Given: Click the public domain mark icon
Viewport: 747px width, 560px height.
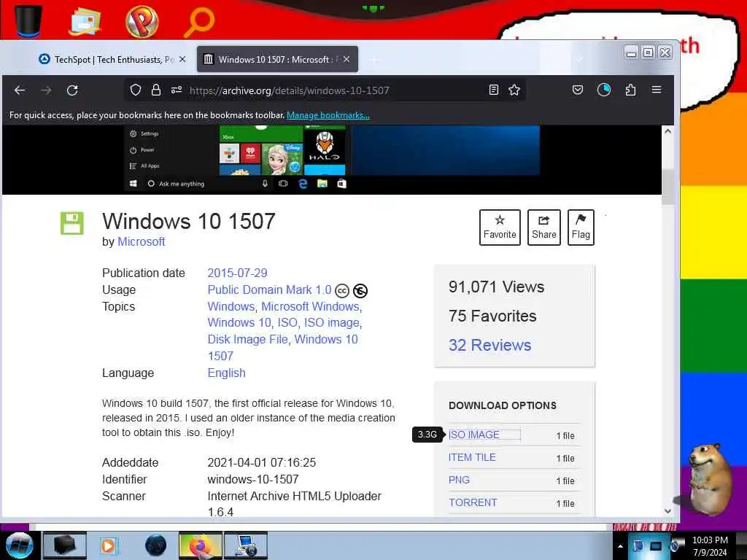Looking at the screenshot, I should click(360, 290).
